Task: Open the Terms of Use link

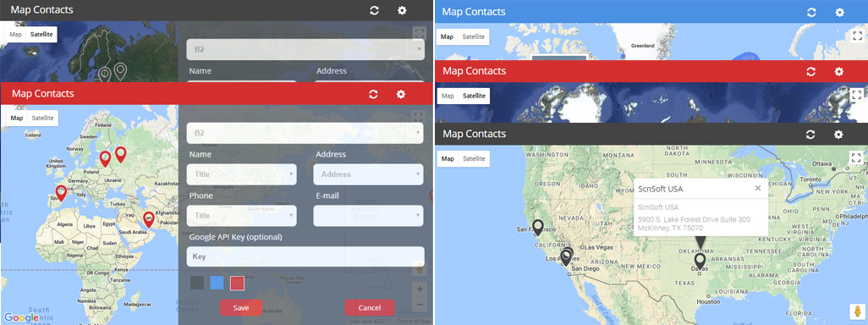Action: tap(413, 321)
